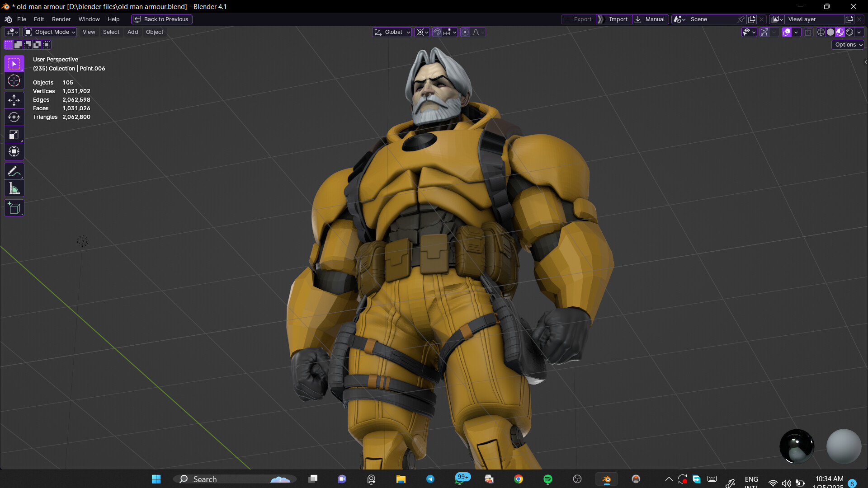Open the Render menu
The image size is (868, 488).
(61, 19)
